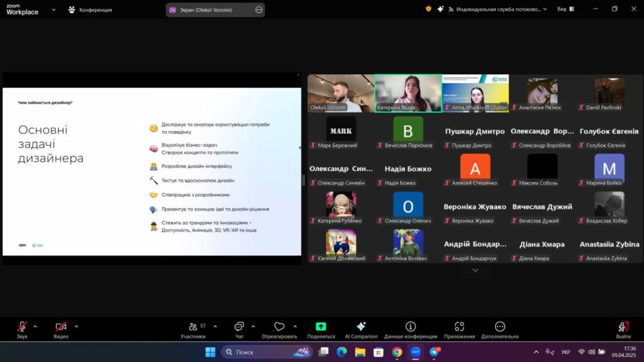The image size is (644, 362).
Task: Open the Конференция tab
Action: point(90,10)
